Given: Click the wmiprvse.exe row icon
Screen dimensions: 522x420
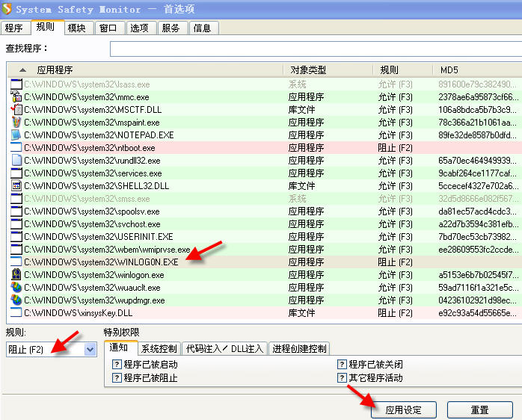Looking at the screenshot, I should click(x=16, y=250).
